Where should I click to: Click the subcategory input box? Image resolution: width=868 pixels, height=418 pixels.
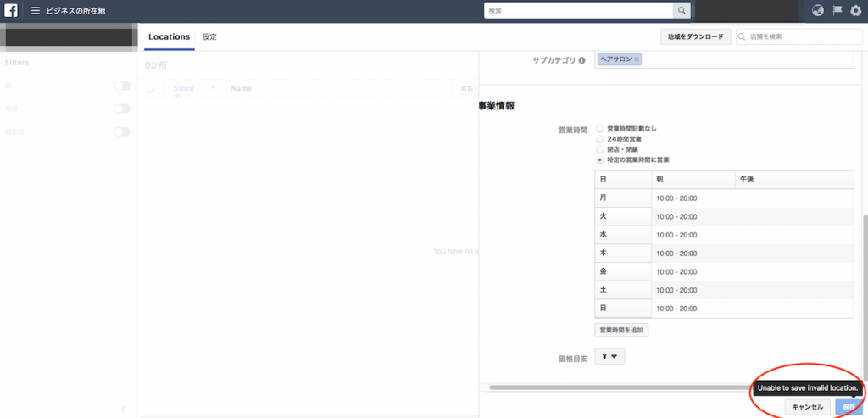724,60
